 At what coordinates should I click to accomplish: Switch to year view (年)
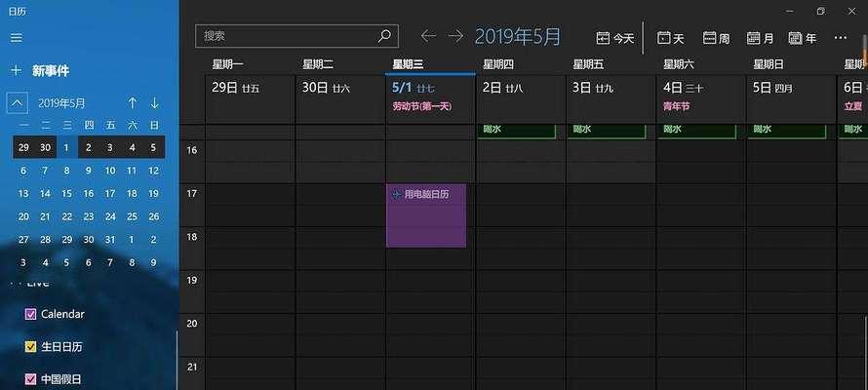click(x=802, y=38)
